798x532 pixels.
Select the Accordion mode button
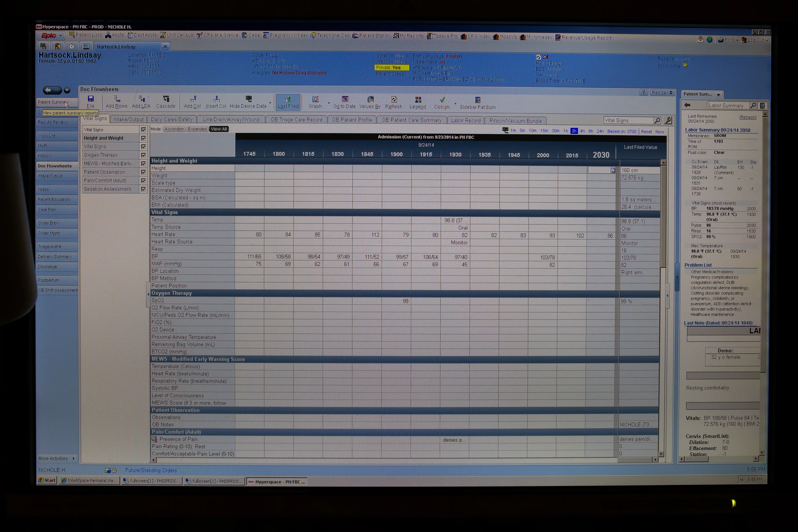(x=174, y=129)
